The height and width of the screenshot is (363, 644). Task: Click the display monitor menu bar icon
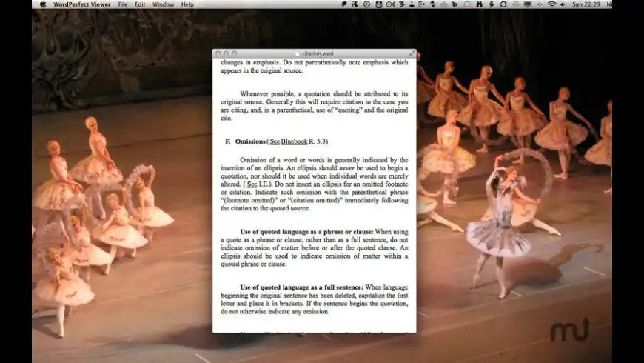[528, 4]
